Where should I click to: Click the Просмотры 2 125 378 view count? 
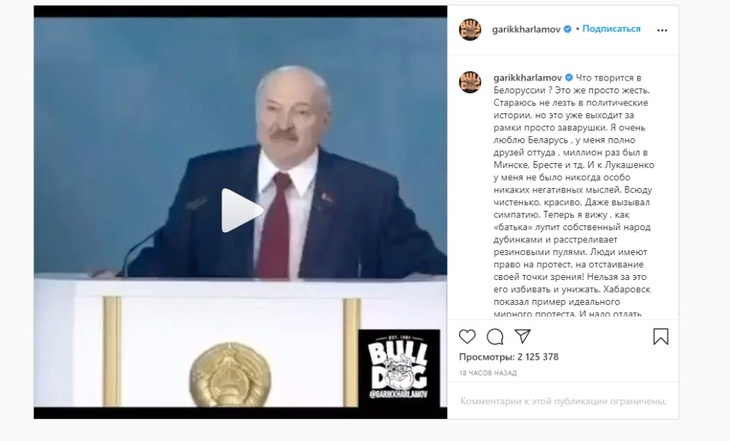pyautogui.click(x=509, y=357)
